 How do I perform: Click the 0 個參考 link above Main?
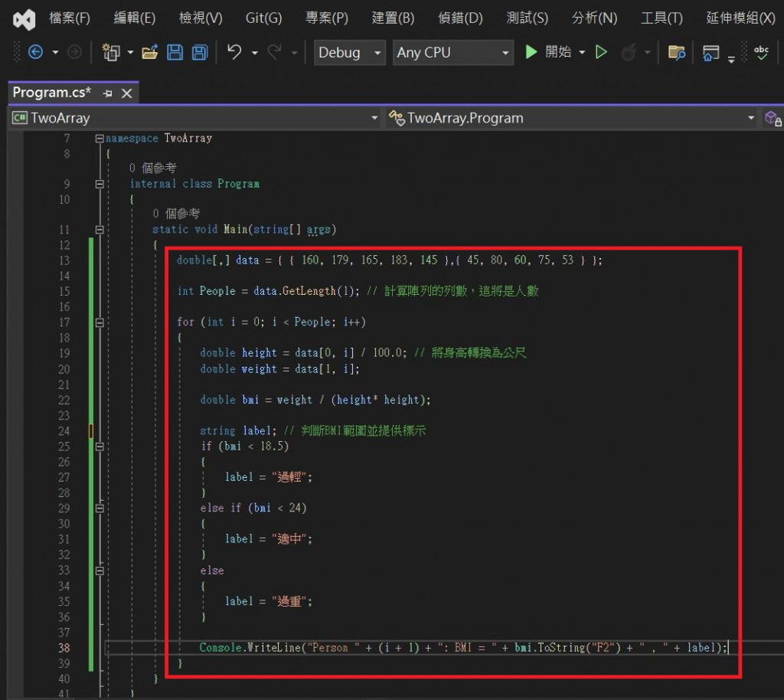pyautogui.click(x=176, y=214)
